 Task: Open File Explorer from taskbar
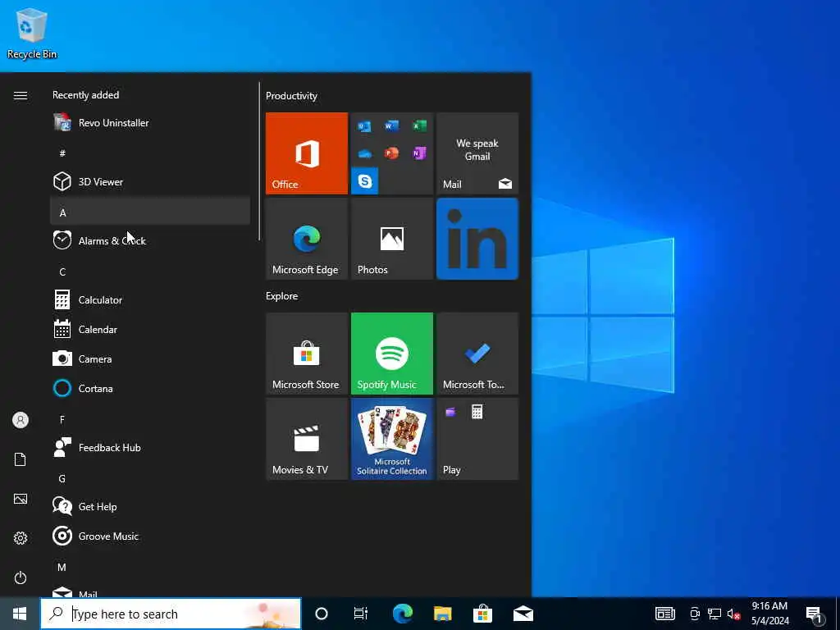click(442, 614)
